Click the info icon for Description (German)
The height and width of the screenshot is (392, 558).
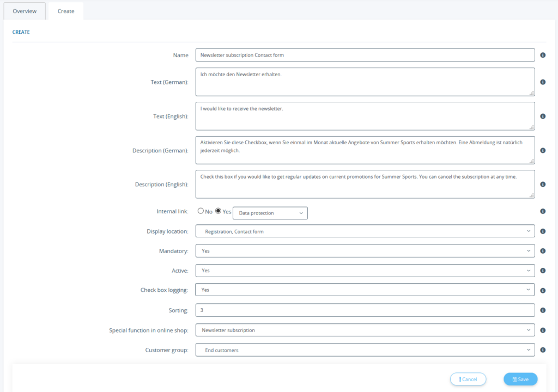543,150
